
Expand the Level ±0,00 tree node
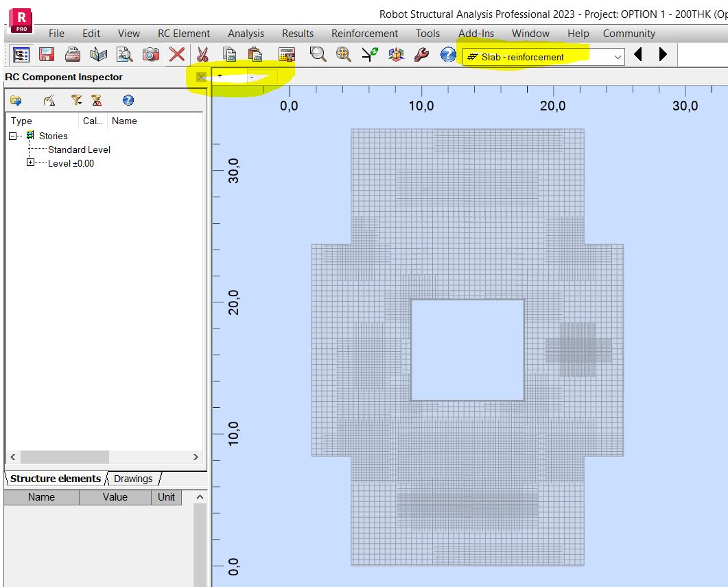pos(30,163)
